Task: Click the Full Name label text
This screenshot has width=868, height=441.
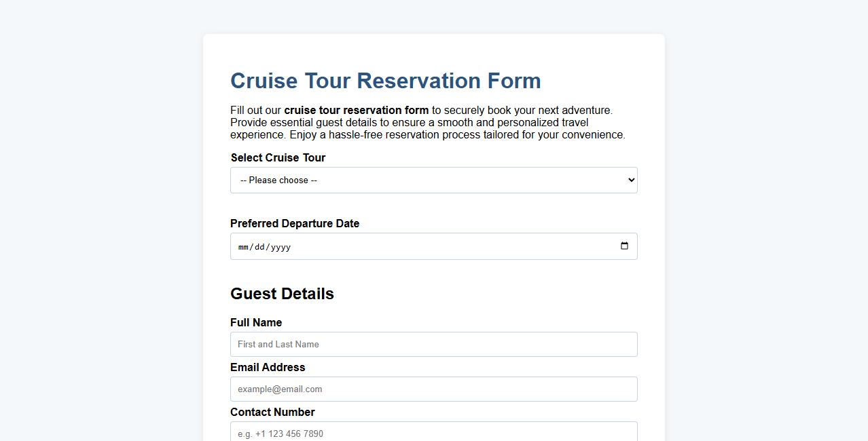Action: tap(256, 322)
